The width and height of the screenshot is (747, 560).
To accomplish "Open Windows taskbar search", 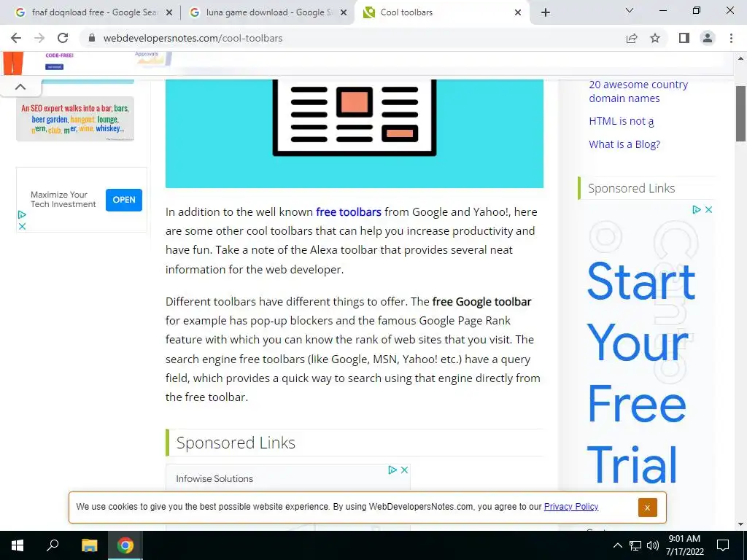I will tap(53, 545).
